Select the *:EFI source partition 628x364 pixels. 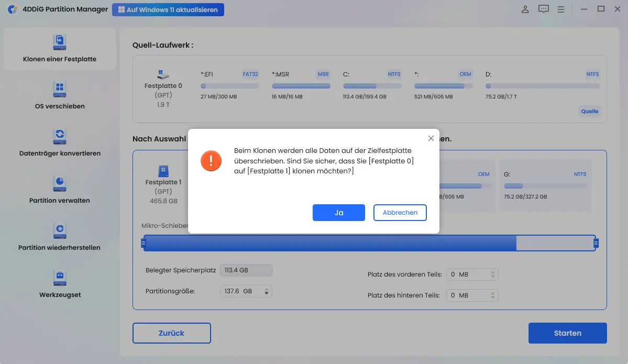click(229, 85)
